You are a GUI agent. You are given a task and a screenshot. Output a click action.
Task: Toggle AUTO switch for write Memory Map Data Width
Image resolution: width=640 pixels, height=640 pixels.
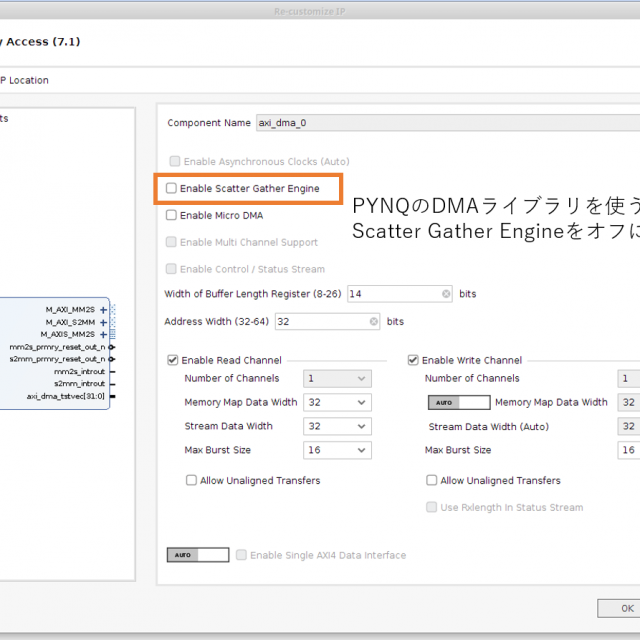[x=458, y=403]
